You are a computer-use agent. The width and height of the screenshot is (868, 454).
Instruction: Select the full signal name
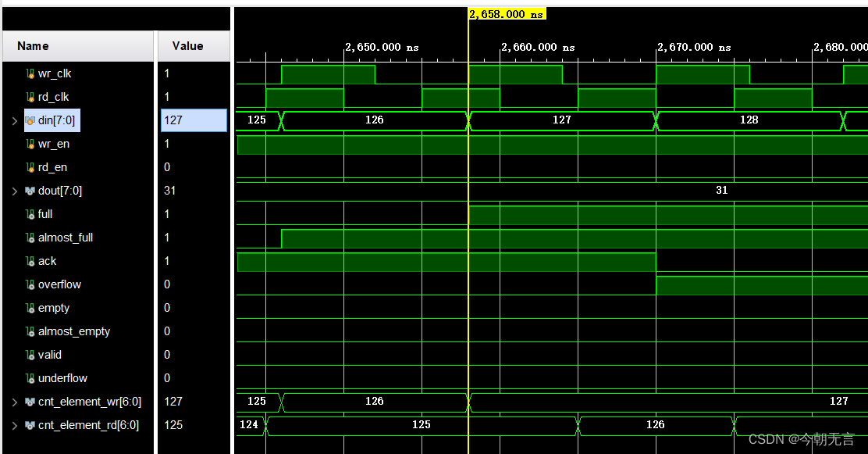45,214
